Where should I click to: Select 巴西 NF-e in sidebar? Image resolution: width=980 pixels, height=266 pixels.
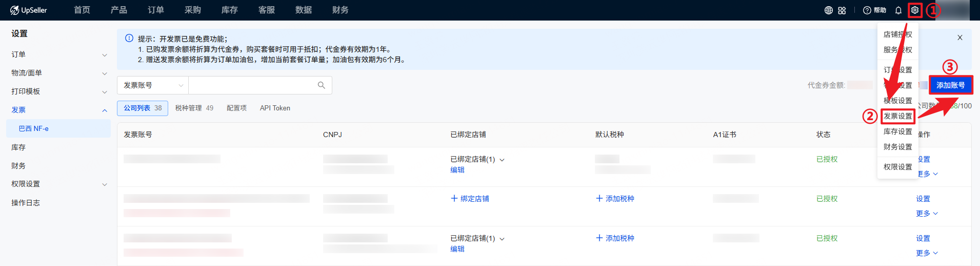(x=34, y=129)
